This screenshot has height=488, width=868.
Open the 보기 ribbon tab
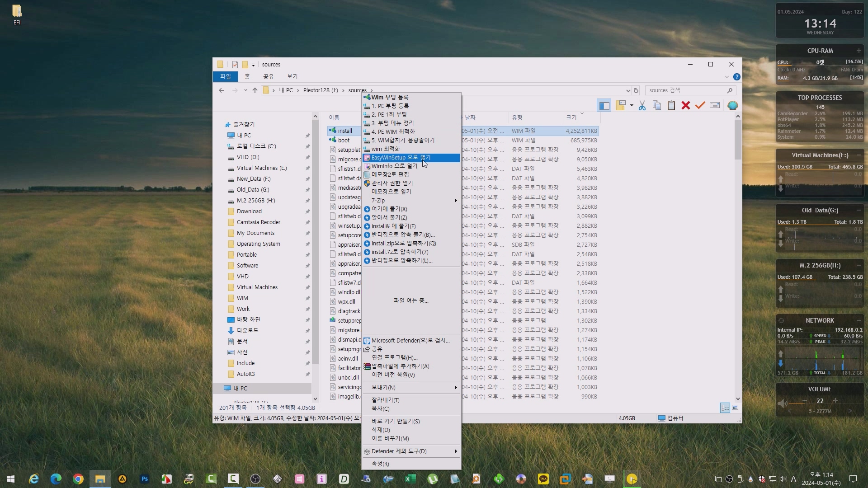pyautogui.click(x=292, y=76)
